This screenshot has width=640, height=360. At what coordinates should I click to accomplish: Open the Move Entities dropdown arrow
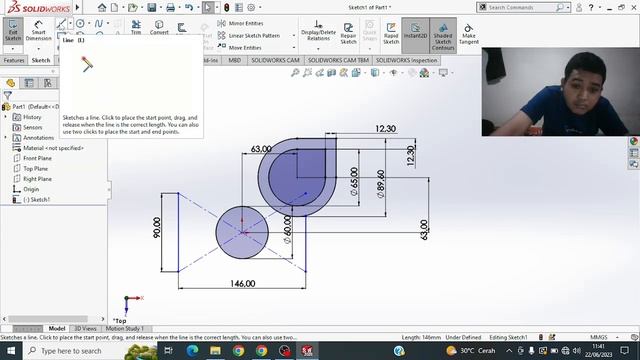[293, 47]
